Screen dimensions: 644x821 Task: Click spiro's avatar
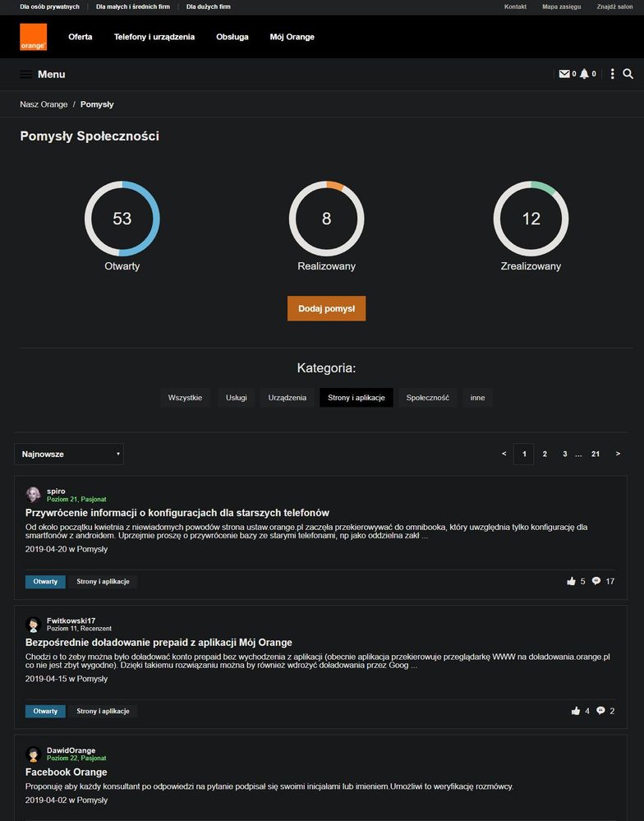coord(34,494)
